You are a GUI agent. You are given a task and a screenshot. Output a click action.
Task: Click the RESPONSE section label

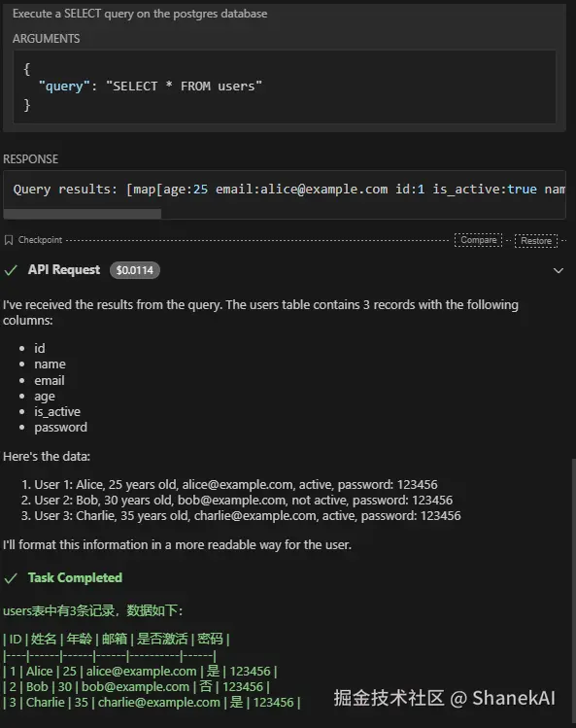tap(31, 159)
